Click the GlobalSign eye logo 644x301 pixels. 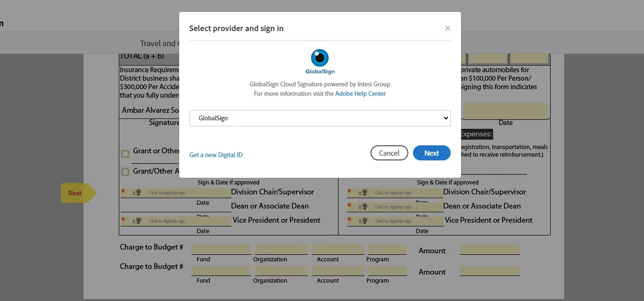point(320,58)
